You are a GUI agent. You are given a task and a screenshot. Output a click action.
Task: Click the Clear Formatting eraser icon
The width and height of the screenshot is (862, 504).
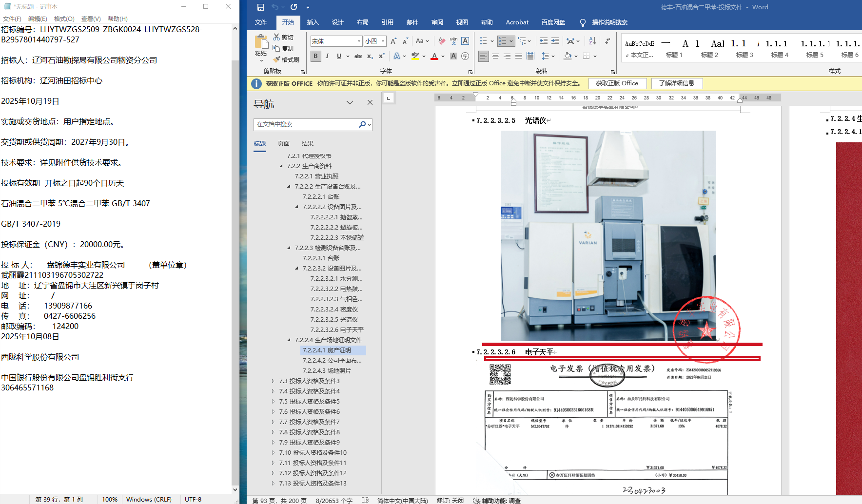coord(442,41)
